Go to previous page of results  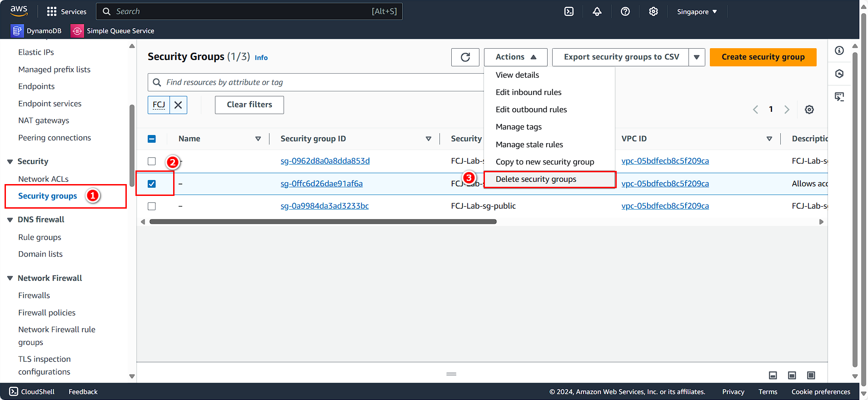click(x=755, y=110)
